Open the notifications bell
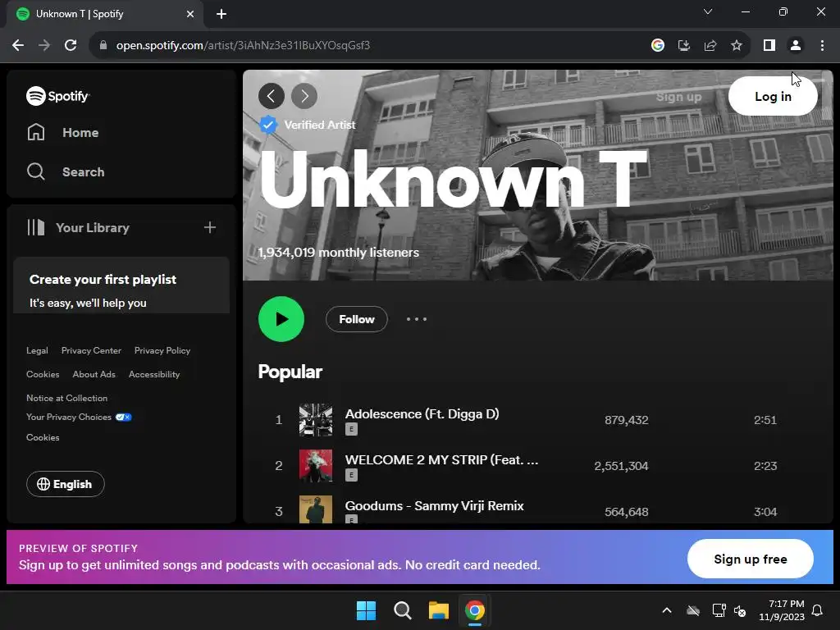Image resolution: width=840 pixels, height=630 pixels. pos(818,610)
